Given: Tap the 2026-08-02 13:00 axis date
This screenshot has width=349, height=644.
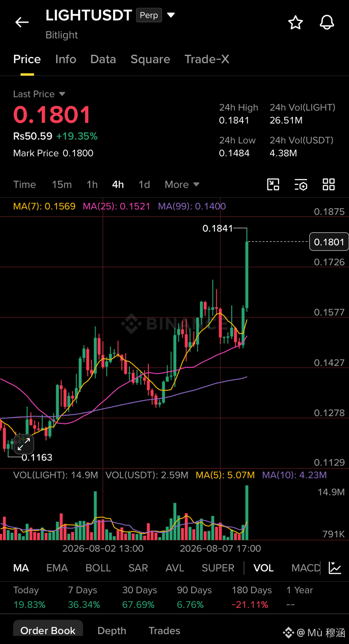Looking at the screenshot, I should 103,549.
